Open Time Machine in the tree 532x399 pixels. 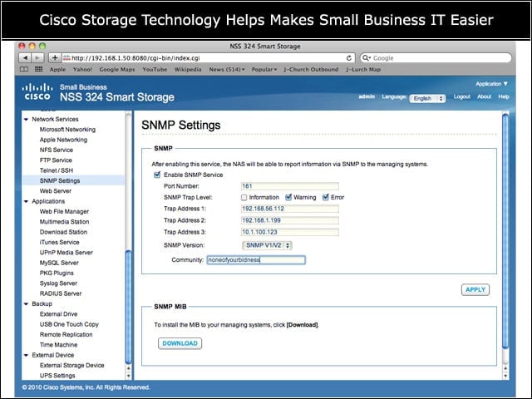pos(58,345)
